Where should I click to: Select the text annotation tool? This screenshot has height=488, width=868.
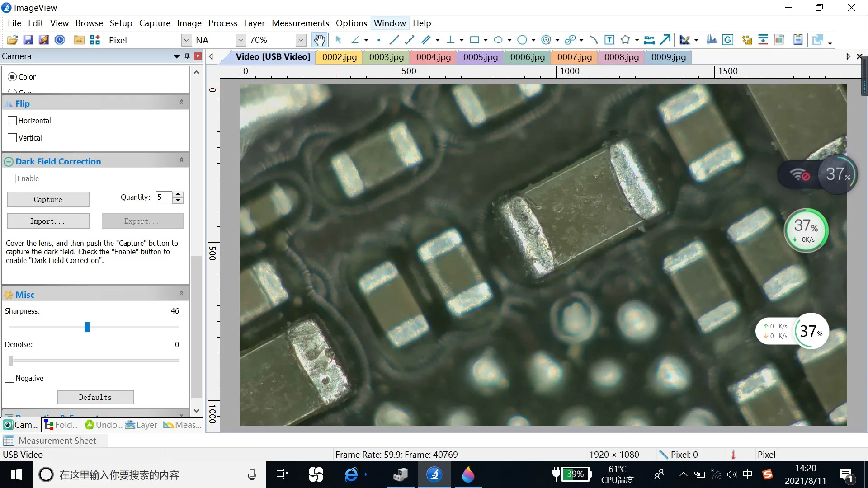(x=609, y=40)
